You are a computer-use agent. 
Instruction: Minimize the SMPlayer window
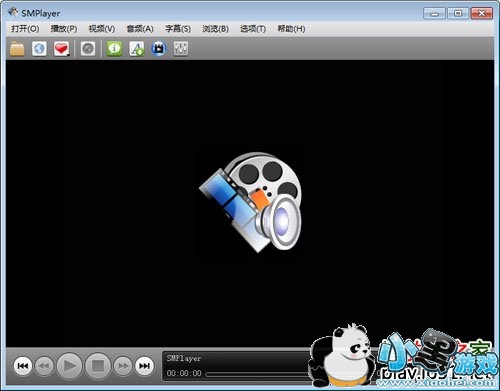(x=434, y=13)
